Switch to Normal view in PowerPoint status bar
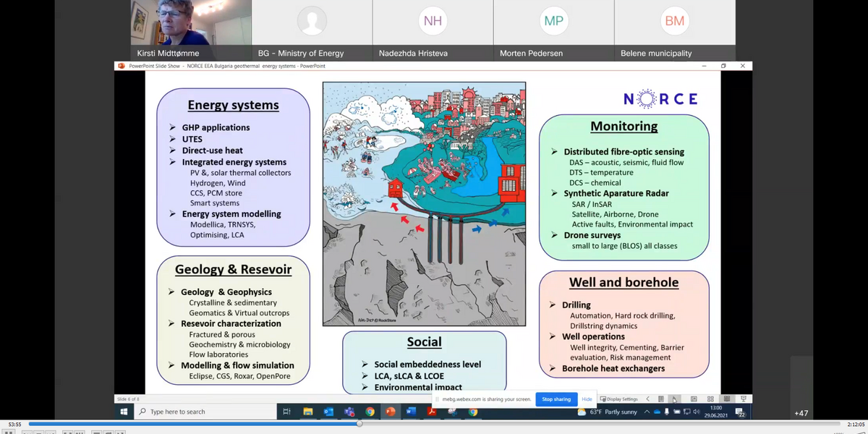The image size is (868, 434). click(x=694, y=399)
